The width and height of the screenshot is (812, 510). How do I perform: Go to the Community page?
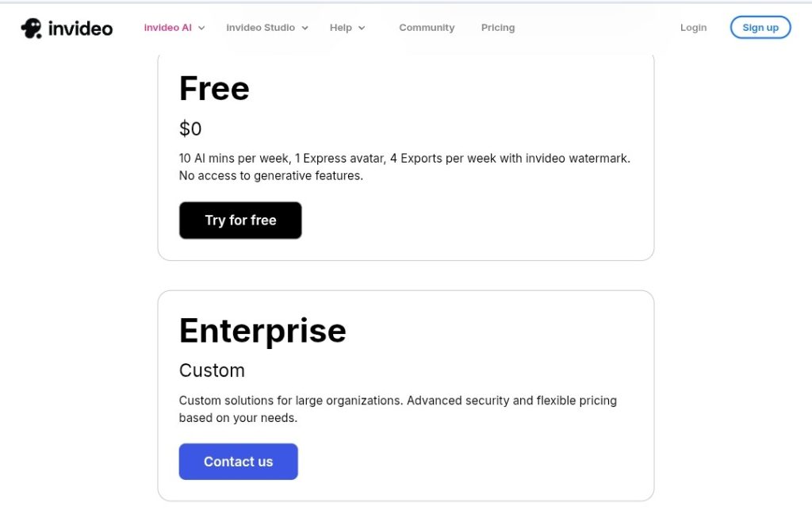[x=427, y=28]
